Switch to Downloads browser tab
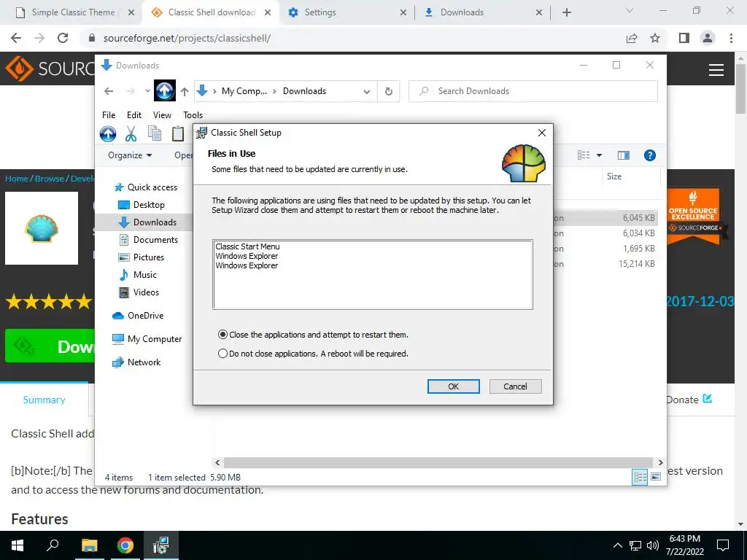 click(483, 12)
